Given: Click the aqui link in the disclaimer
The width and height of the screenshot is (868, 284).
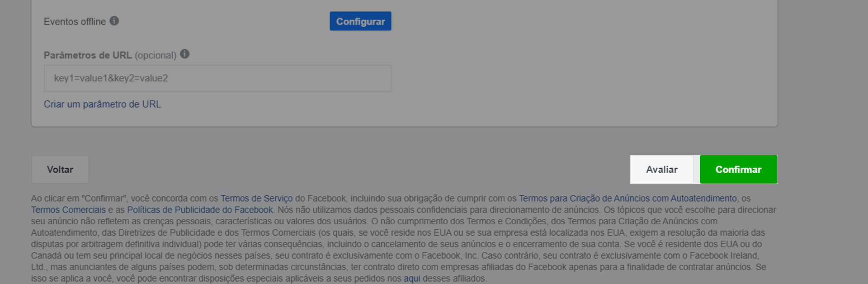Looking at the screenshot, I should [x=412, y=279].
